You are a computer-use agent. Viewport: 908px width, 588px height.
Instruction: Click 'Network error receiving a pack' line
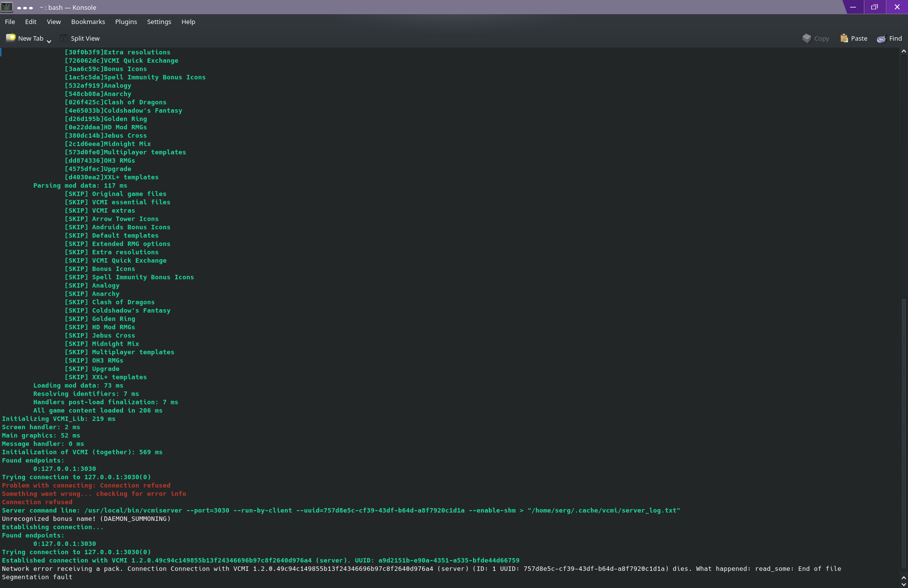pos(422,569)
